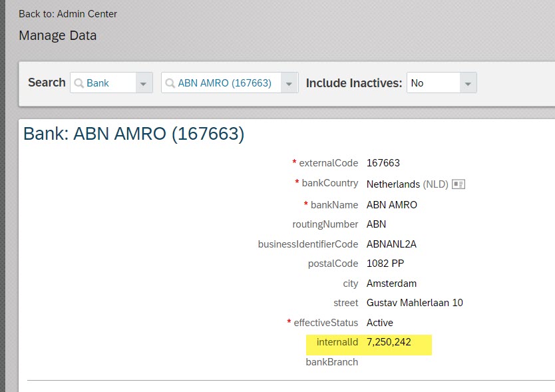Image resolution: width=555 pixels, height=392 pixels.
Task: Open the Bank object type dropdown arrow
Action: 144,83
